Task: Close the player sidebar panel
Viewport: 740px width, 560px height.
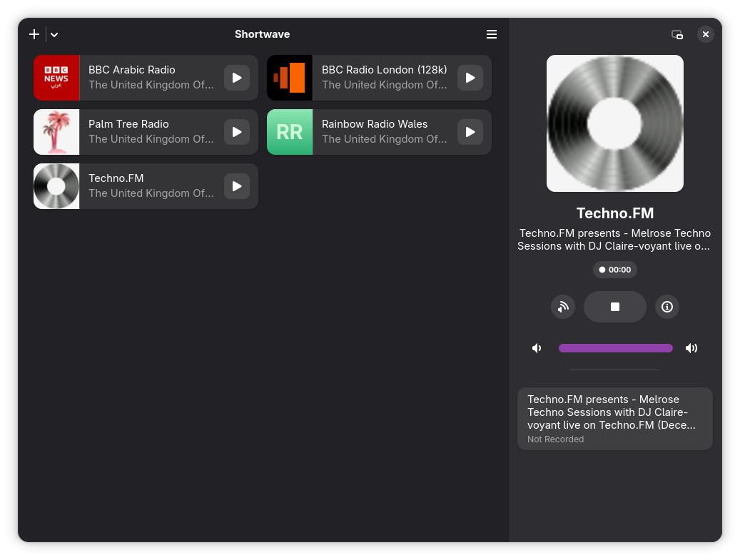Action: click(706, 34)
